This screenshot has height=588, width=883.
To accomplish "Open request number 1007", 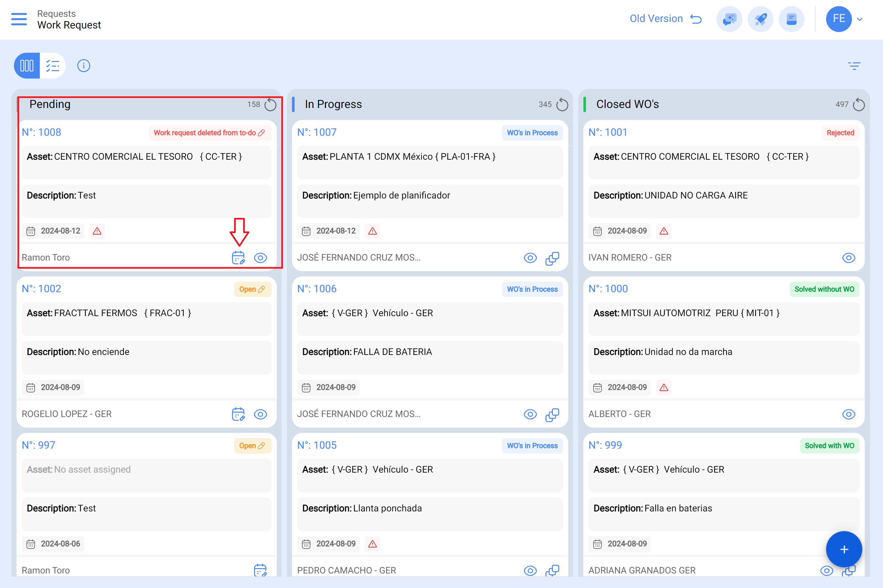I will (317, 132).
